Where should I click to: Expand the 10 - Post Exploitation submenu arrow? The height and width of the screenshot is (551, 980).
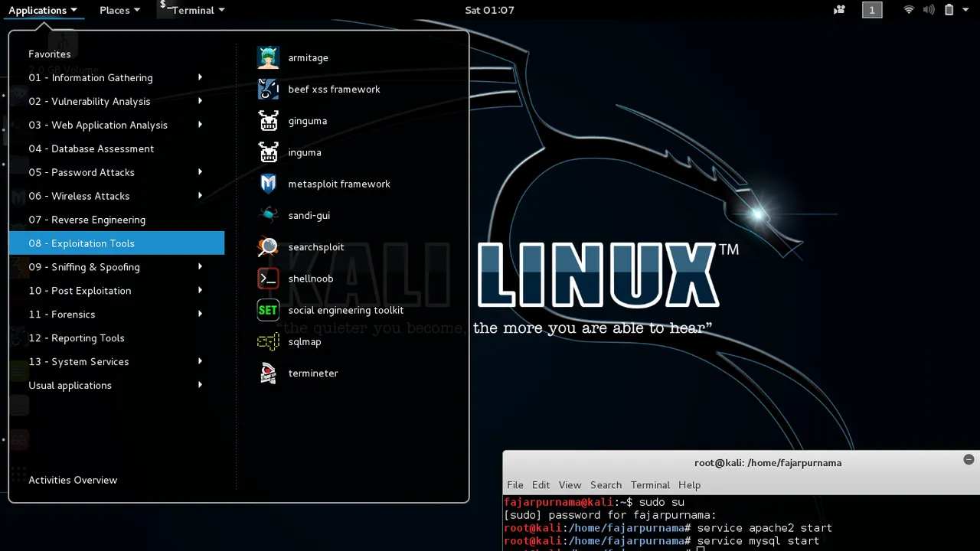[x=200, y=290]
